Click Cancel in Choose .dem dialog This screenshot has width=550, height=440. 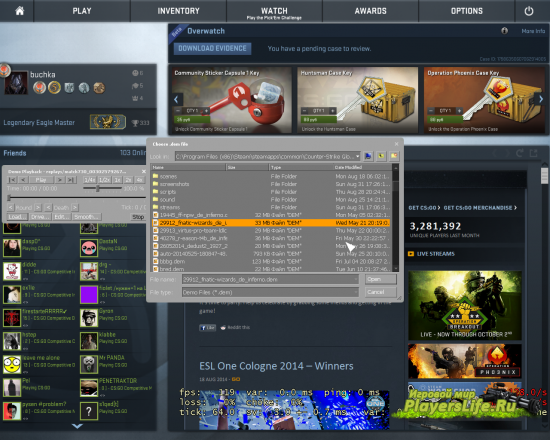point(381,292)
